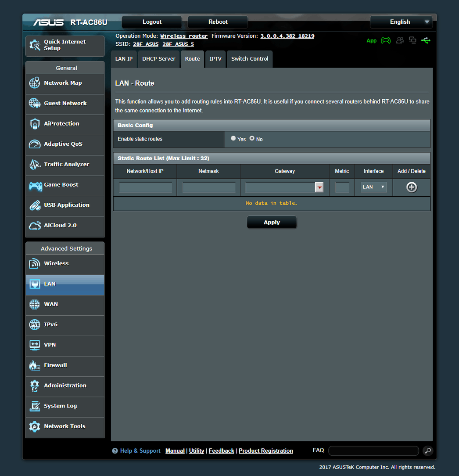Click the Firewall flame icon
The width and height of the screenshot is (459, 476).
35,365
